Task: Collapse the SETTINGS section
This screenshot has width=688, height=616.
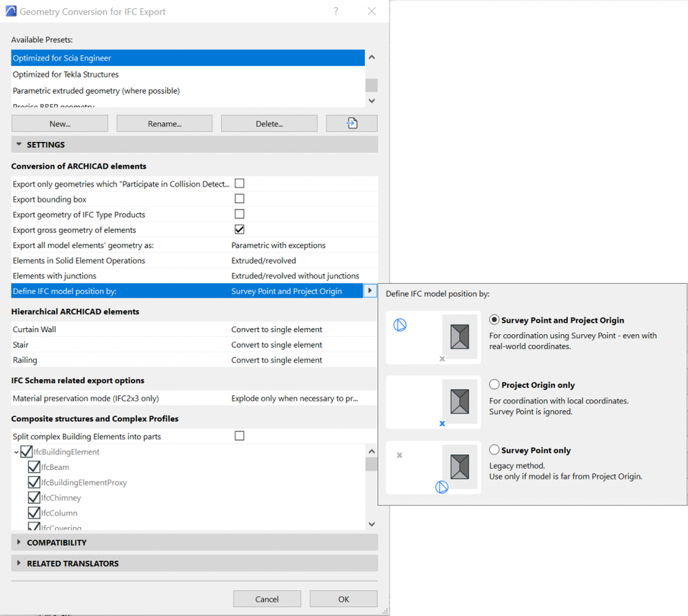Action: click(x=19, y=145)
